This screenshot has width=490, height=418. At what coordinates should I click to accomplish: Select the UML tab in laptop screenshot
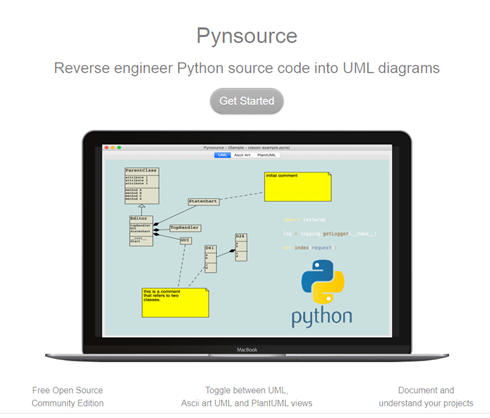pyautogui.click(x=222, y=155)
